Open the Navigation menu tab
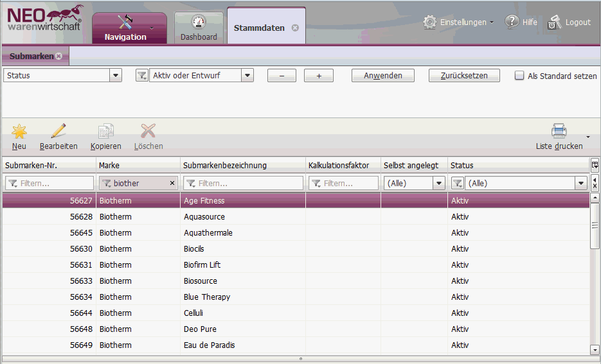Screen dimensions: 601x364 click(x=129, y=28)
